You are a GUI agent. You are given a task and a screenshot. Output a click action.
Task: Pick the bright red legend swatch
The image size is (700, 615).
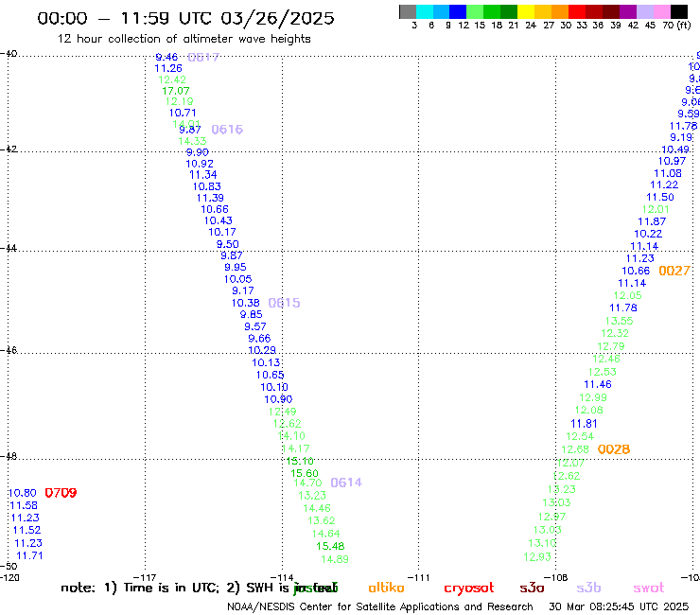[577, 11]
